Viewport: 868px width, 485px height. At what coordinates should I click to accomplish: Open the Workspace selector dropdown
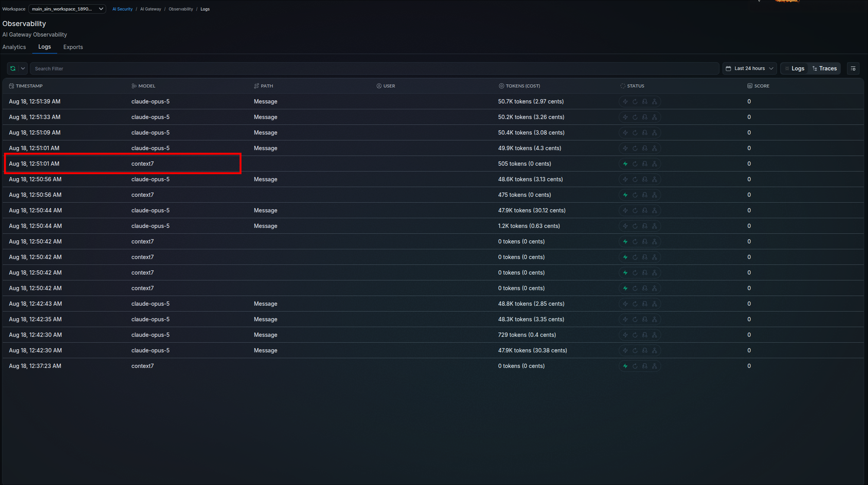point(67,9)
